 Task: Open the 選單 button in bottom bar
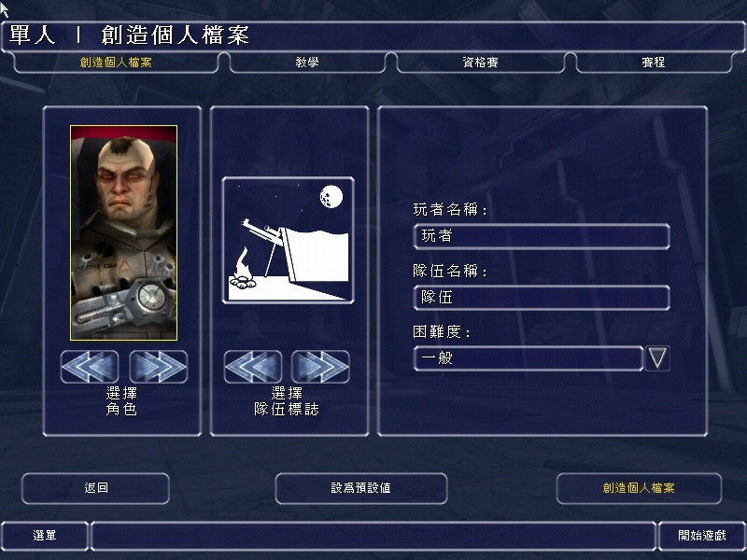(45, 536)
